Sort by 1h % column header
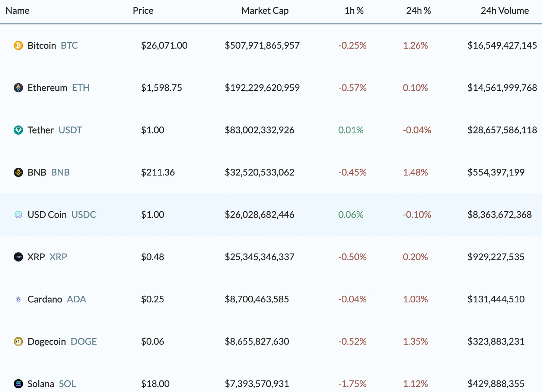The height and width of the screenshot is (392, 542). 354,11
